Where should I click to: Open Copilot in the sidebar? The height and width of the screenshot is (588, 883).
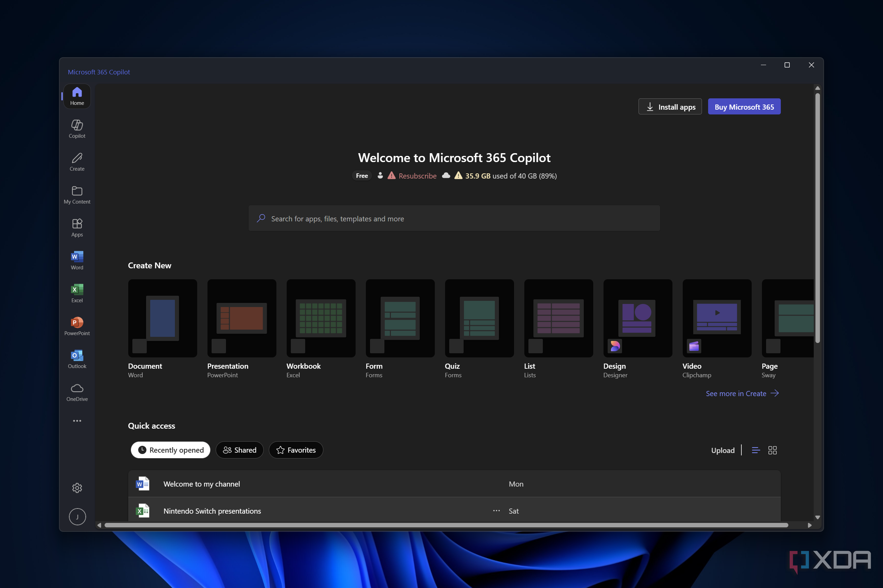pos(77,129)
